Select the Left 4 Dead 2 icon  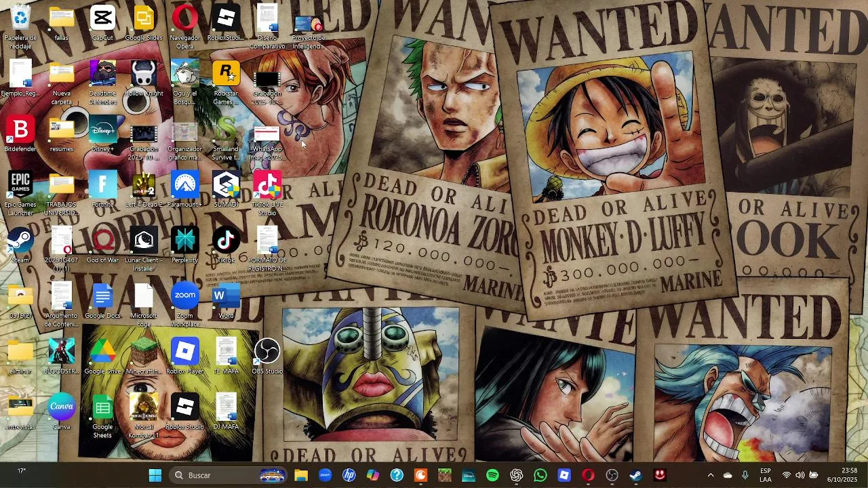pyautogui.click(x=144, y=190)
